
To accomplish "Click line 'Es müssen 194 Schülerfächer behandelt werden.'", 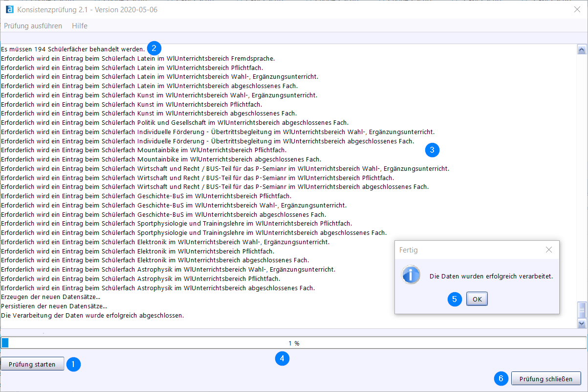I will point(73,49).
